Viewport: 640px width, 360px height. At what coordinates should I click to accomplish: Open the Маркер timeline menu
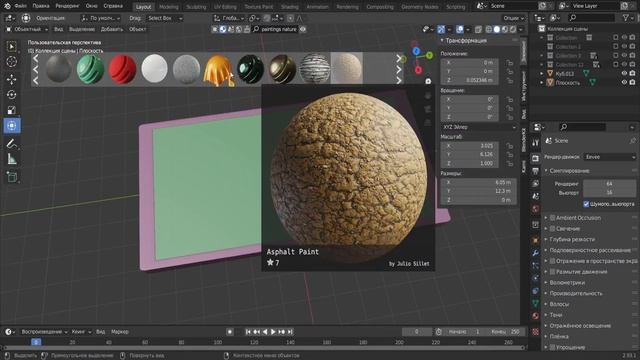coord(120,332)
